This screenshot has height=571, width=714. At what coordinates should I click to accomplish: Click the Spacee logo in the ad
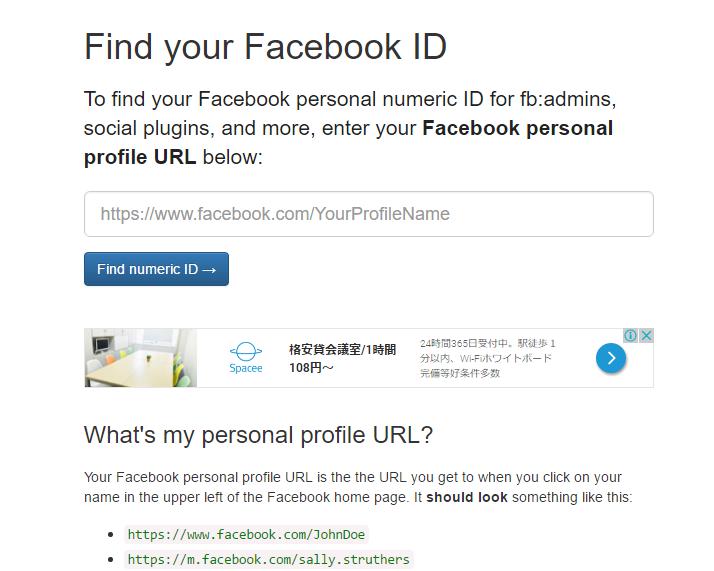click(x=246, y=358)
